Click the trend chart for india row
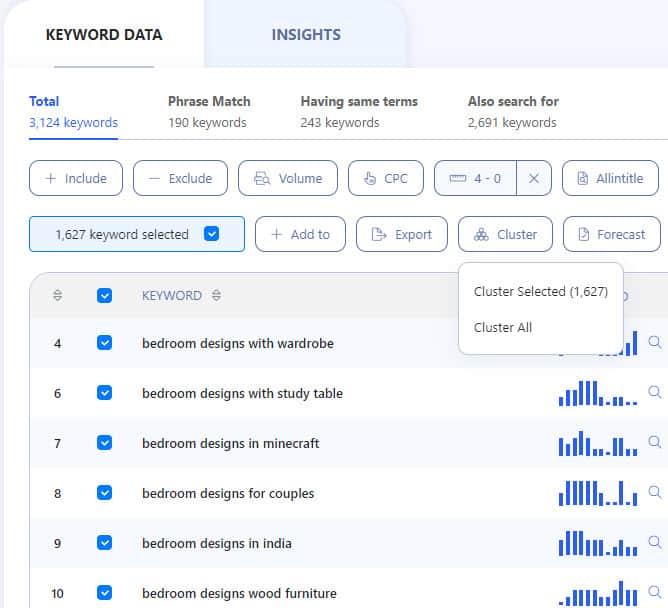 coord(598,543)
